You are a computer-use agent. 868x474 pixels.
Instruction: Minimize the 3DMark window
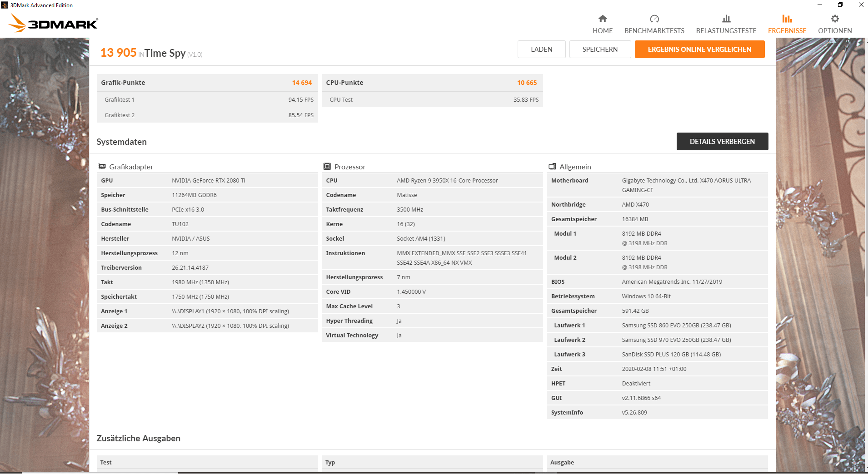pos(820,5)
